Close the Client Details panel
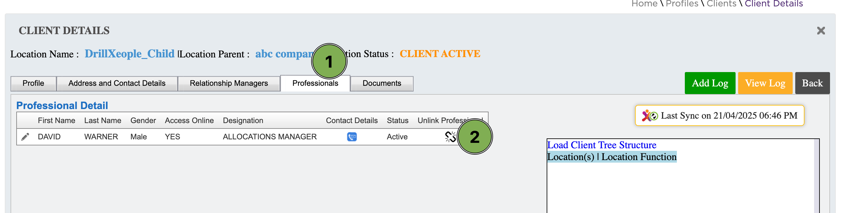This screenshot has width=868, height=213. [821, 31]
